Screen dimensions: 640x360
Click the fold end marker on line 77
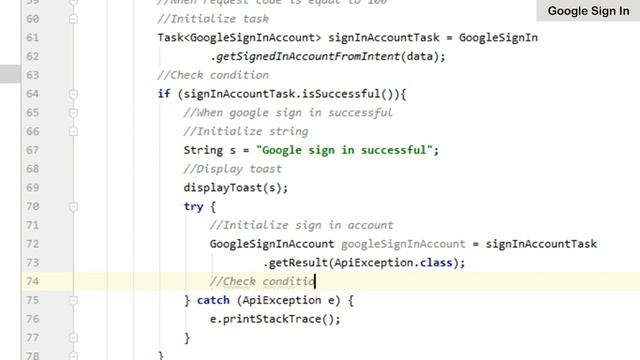click(73, 338)
